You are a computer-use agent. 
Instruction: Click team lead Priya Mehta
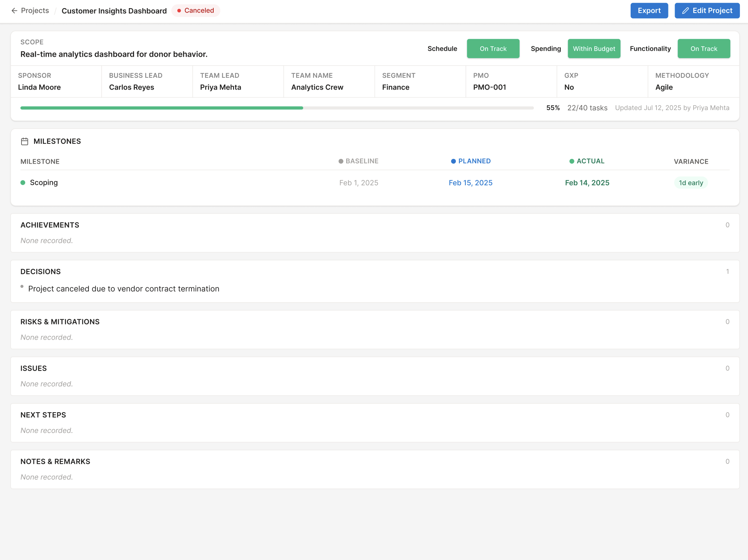(220, 87)
